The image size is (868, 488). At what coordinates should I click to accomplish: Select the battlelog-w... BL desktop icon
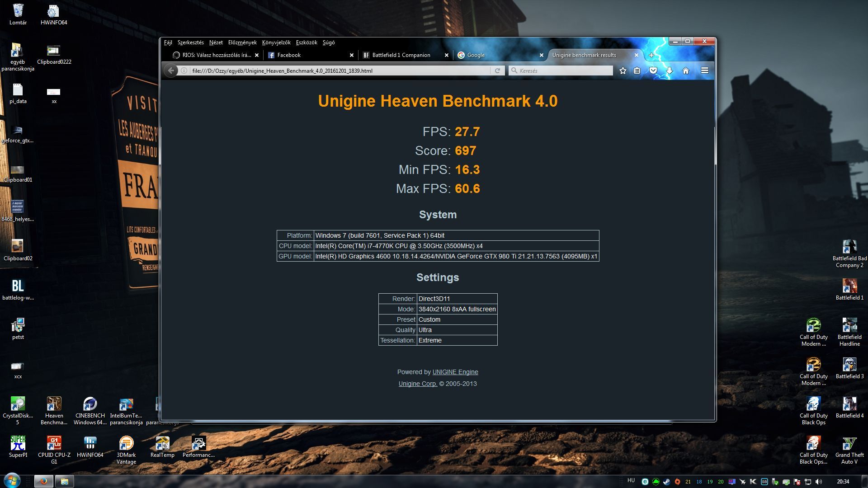[18, 289]
